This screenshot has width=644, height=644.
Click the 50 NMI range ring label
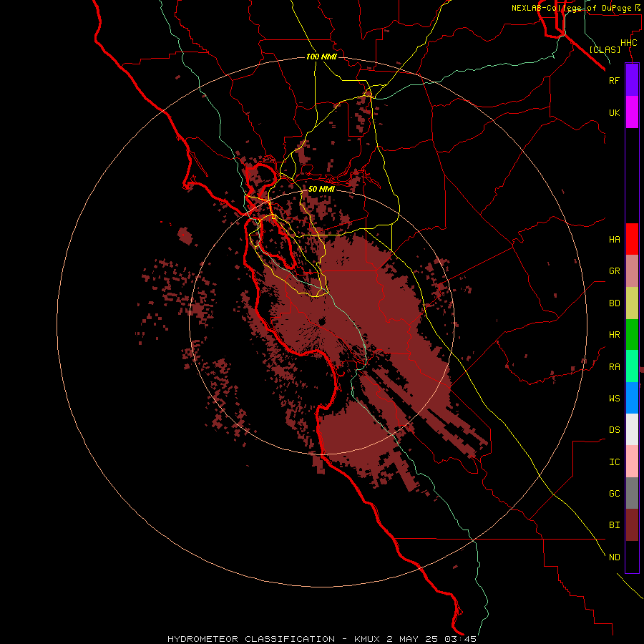tap(321, 189)
